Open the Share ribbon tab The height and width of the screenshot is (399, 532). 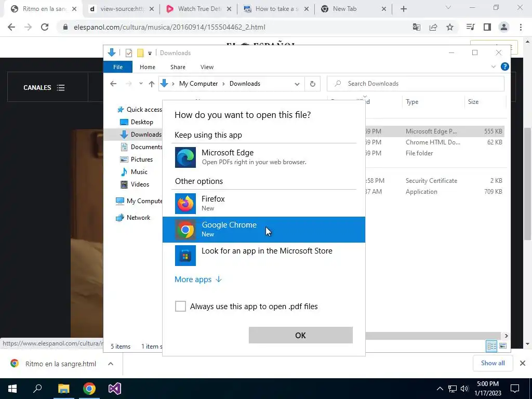[x=178, y=67]
